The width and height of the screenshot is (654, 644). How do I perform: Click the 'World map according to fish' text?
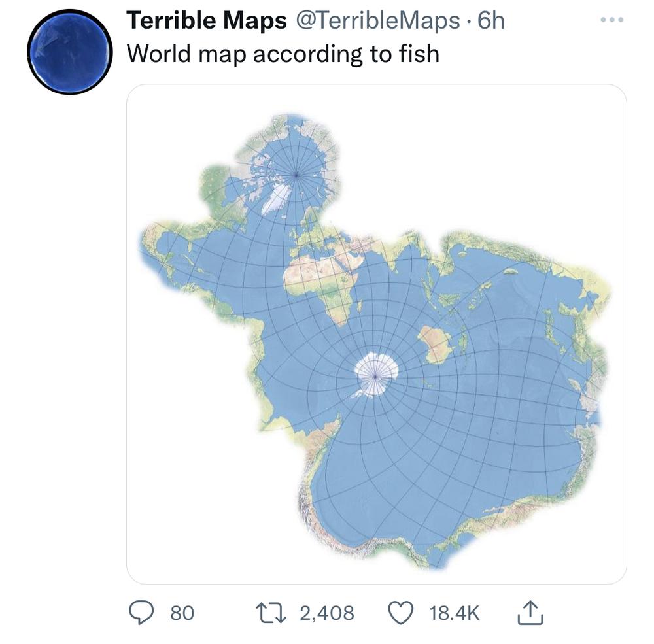point(283,54)
